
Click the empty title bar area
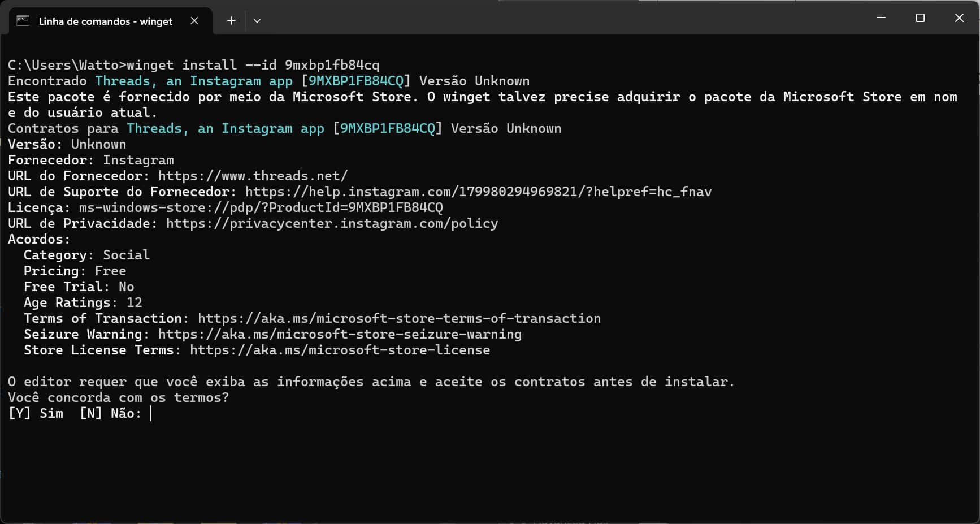pyautogui.click(x=565, y=18)
